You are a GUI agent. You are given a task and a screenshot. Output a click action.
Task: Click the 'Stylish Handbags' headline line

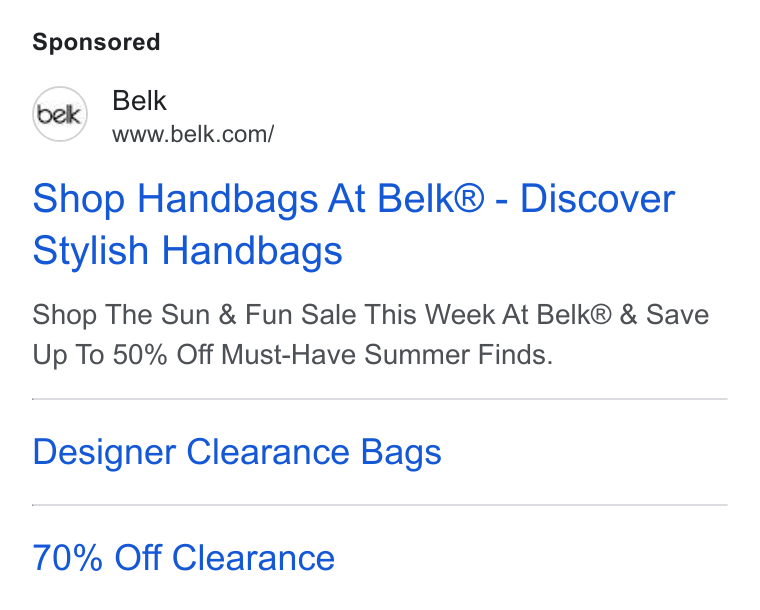pos(188,251)
